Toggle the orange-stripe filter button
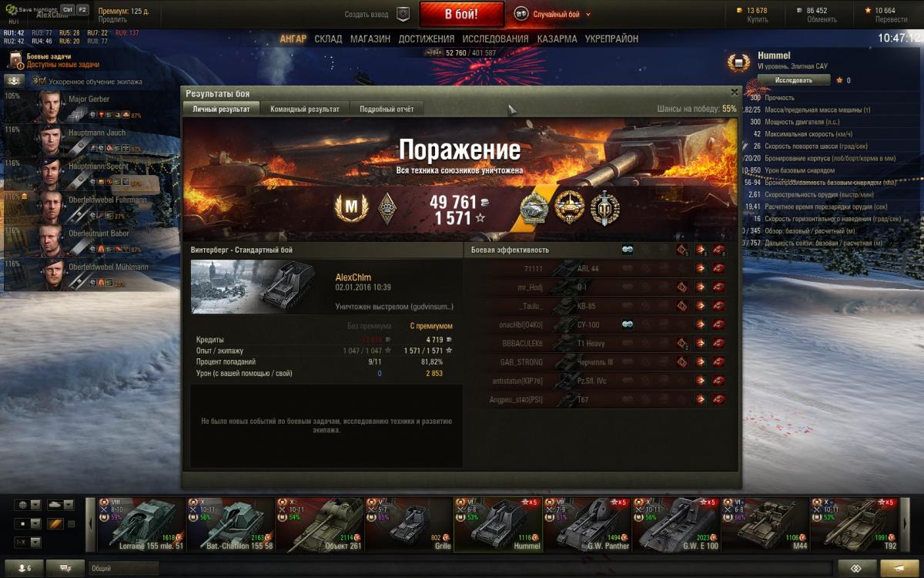Viewport: 924px width, 578px height. [x=55, y=524]
